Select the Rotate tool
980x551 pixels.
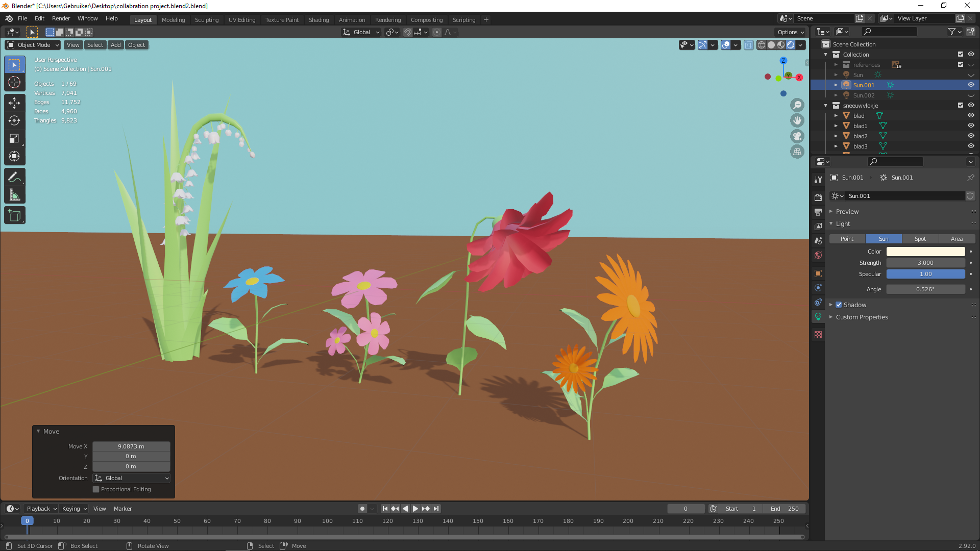coord(14,121)
